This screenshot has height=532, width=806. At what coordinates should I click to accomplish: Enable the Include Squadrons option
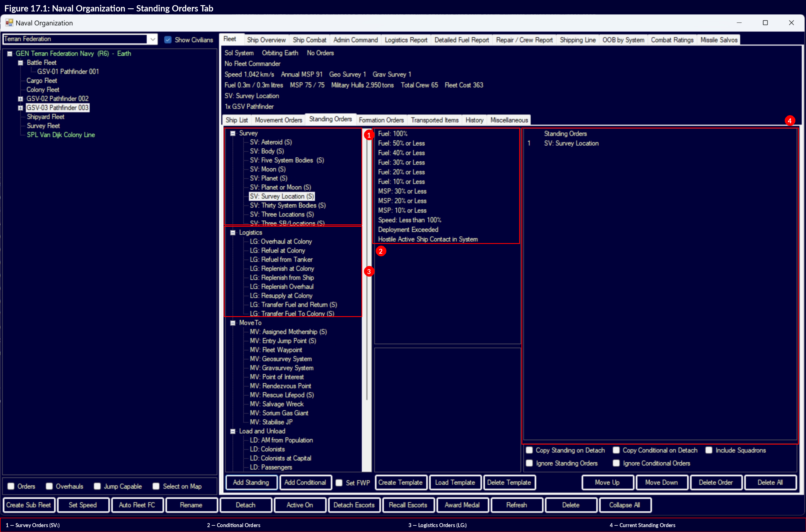[x=709, y=450]
